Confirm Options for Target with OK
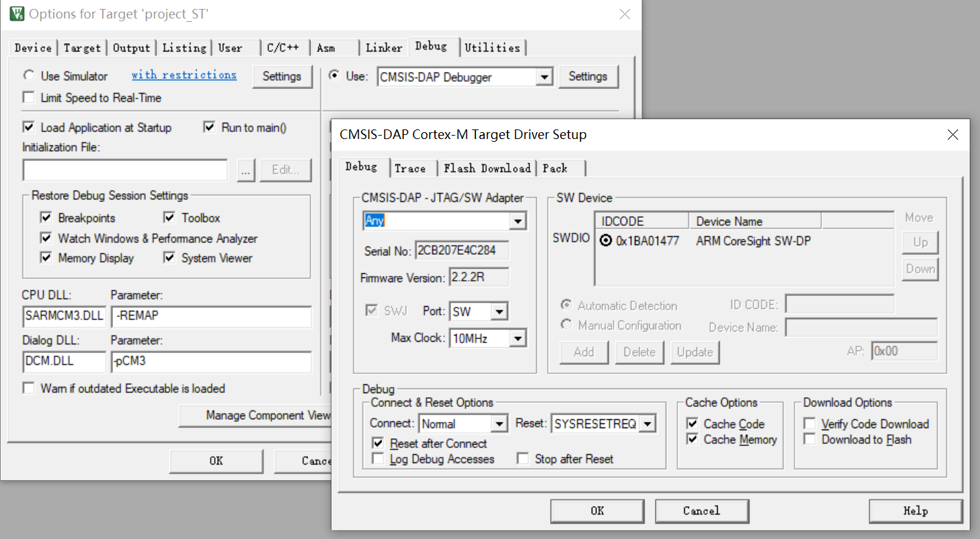 pyautogui.click(x=216, y=461)
